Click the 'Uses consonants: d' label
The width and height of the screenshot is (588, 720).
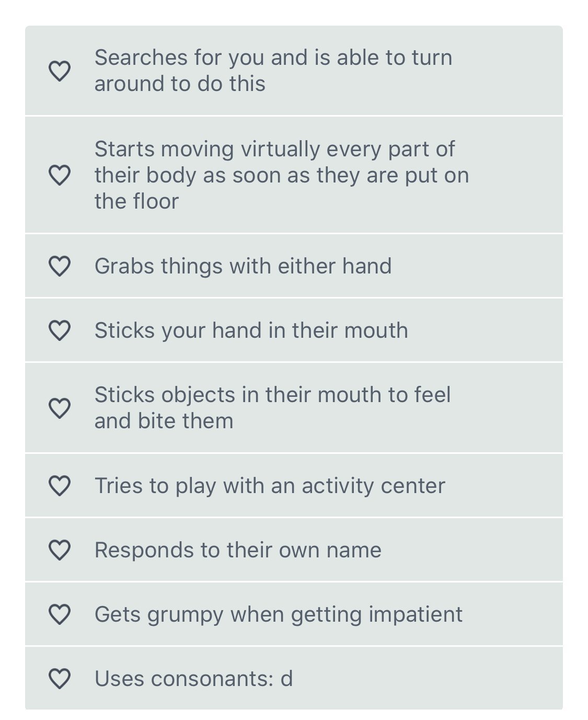pos(193,679)
